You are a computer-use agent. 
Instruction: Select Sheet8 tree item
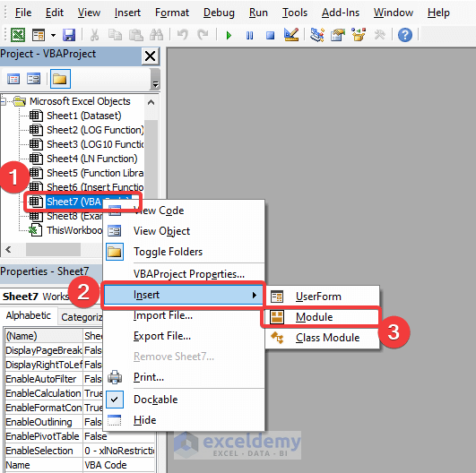point(74,216)
